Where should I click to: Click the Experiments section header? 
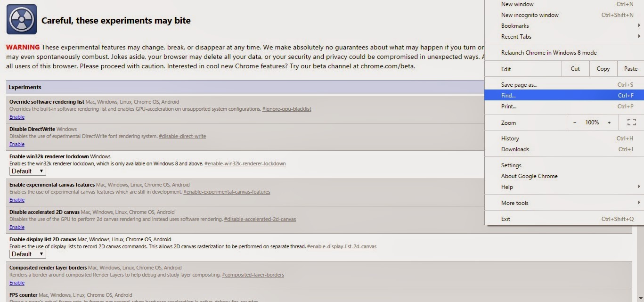(25, 87)
